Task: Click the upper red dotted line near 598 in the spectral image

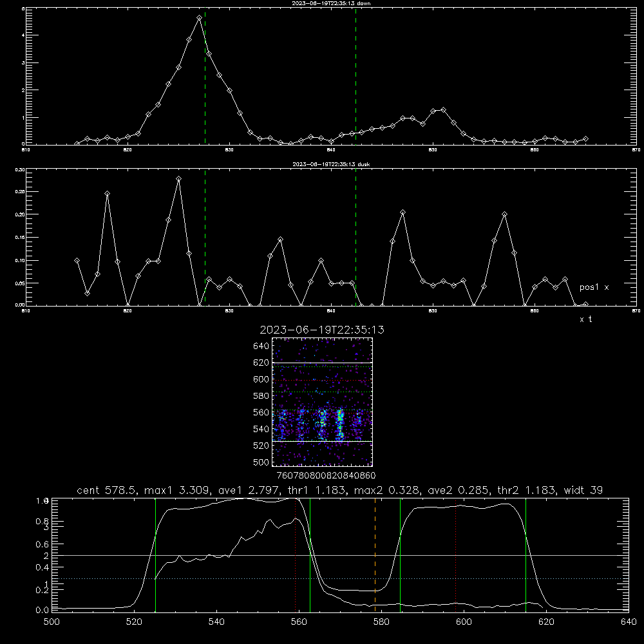Action: [x=322, y=381]
